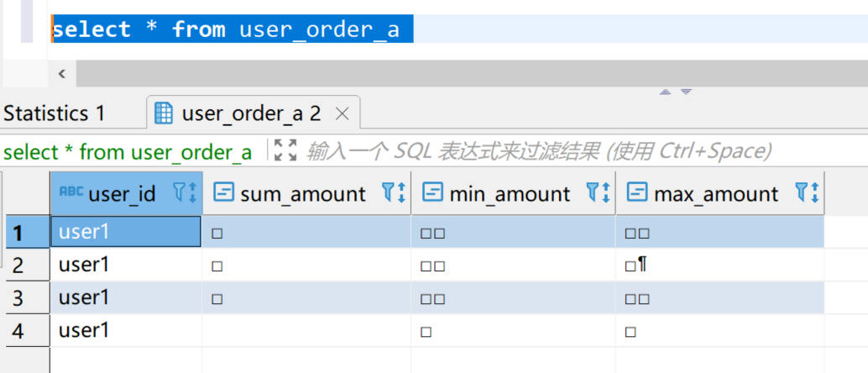Click the filter/sort icon in user_id column
The height and width of the screenshot is (373, 868).
pyautogui.click(x=185, y=194)
